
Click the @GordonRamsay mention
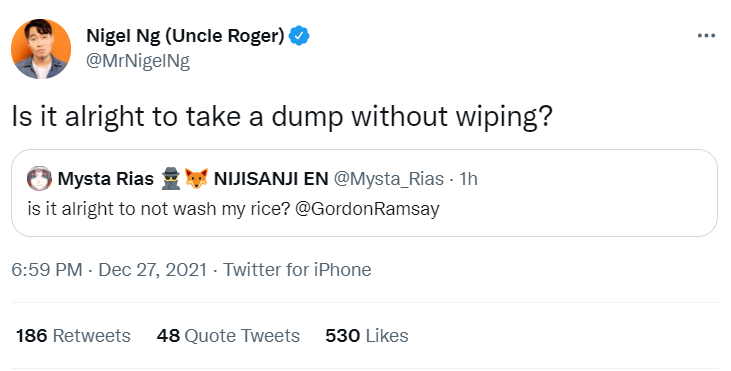[367, 208]
